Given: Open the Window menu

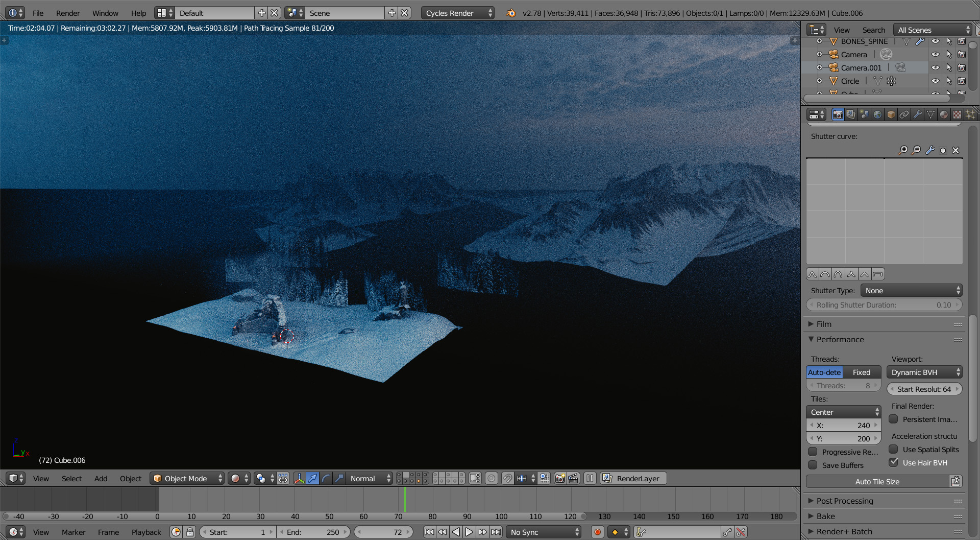Looking at the screenshot, I should pos(105,13).
